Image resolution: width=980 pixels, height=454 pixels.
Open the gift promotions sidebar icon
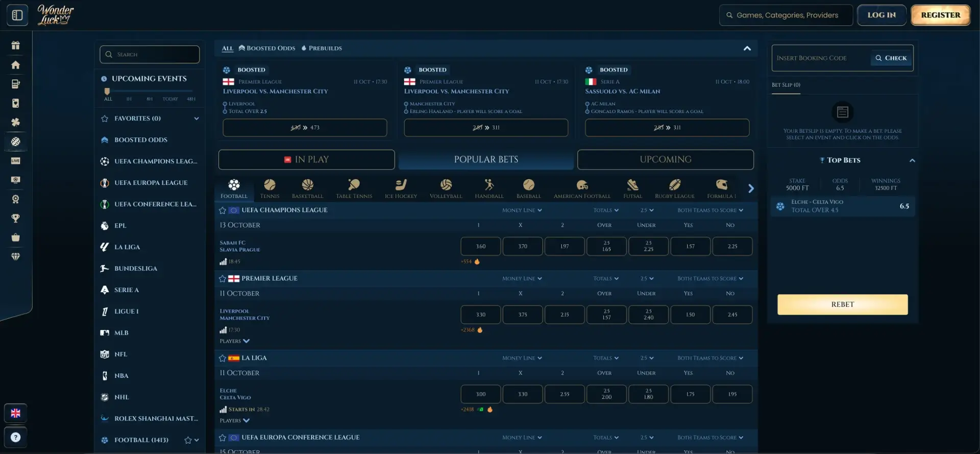tap(16, 45)
